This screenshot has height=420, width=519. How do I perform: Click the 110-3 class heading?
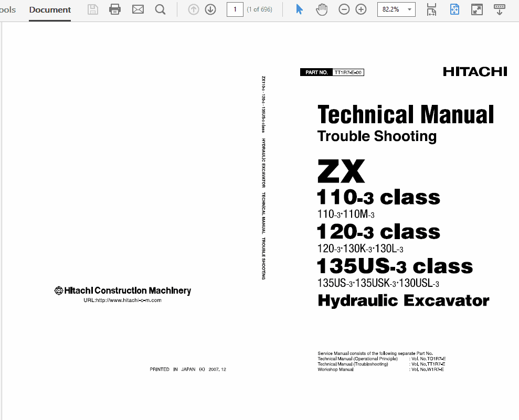tap(378, 197)
